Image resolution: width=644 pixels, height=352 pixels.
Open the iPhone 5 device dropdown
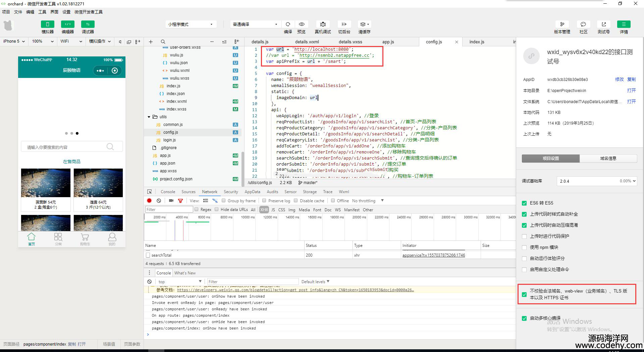pos(14,41)
